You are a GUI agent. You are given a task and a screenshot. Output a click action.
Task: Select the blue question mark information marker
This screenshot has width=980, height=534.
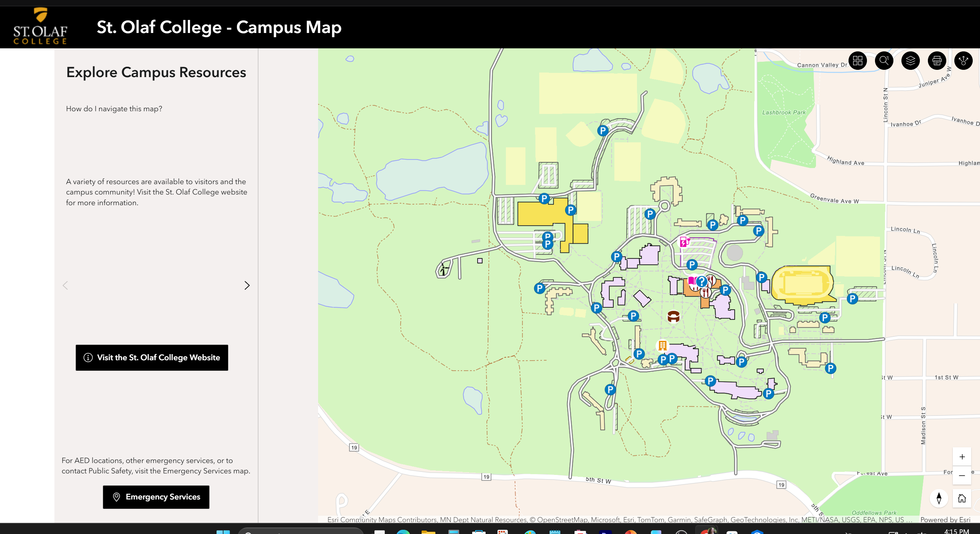(x=701, y=282)
